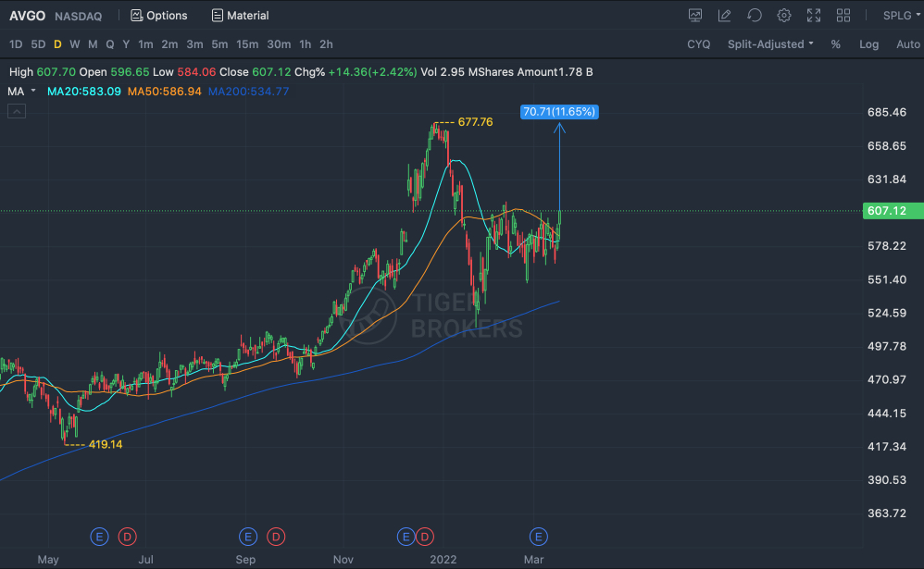Select the 5D timeframe
This screenshot has width=924, height=569.
click(38, 44)
